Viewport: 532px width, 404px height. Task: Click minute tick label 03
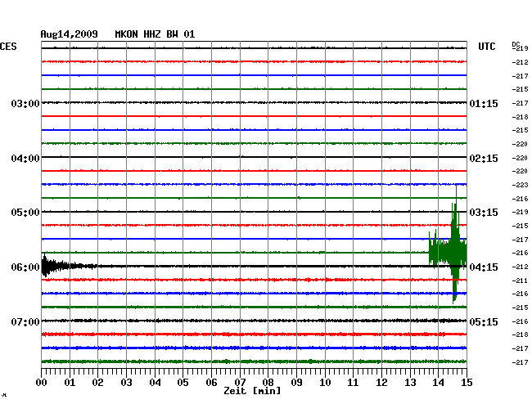pyautogui.click(x=126, y=383)
